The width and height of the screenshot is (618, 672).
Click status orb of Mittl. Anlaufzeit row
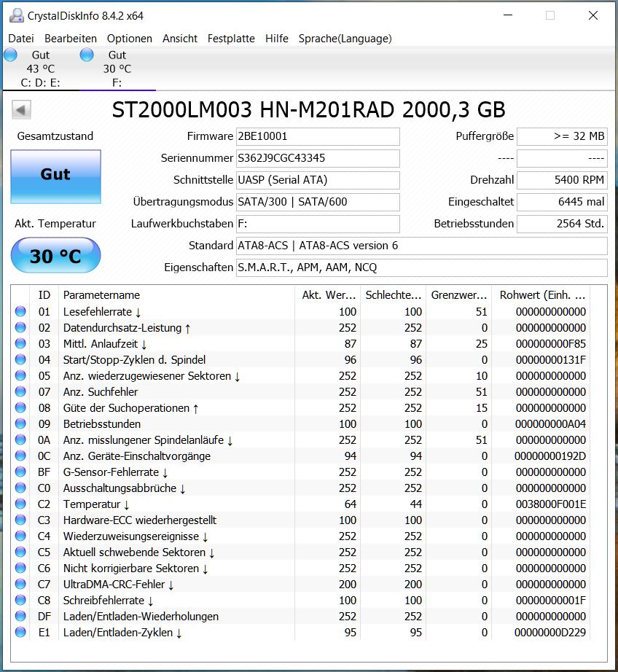[x=20, y=344]
